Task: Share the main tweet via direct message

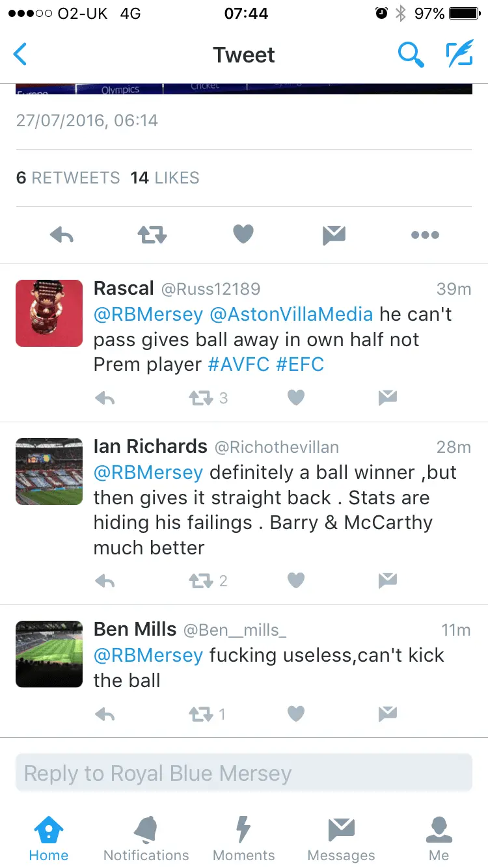Action: 334,235
